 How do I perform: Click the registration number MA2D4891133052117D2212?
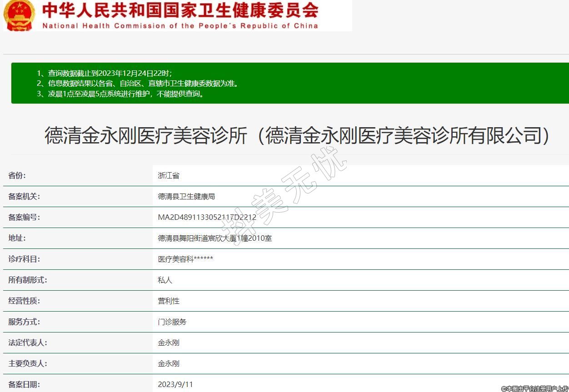click(207, 217)
